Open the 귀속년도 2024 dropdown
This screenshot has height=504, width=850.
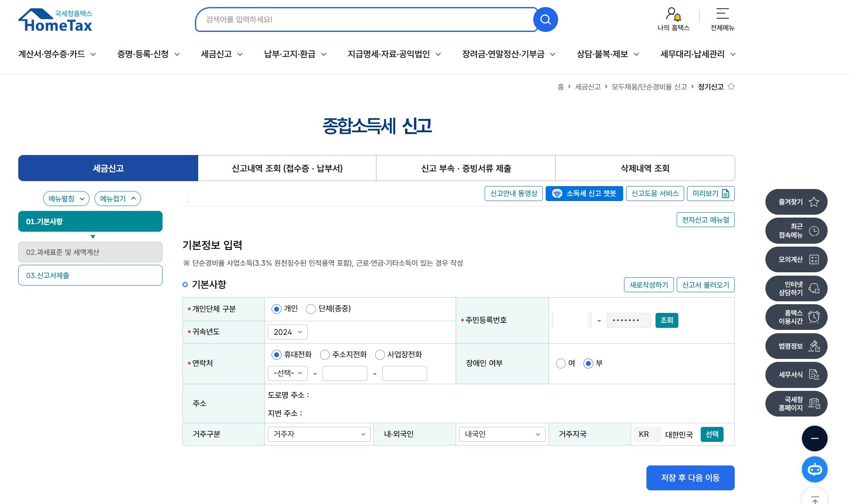pyautogui.click(x=288, y=332)
